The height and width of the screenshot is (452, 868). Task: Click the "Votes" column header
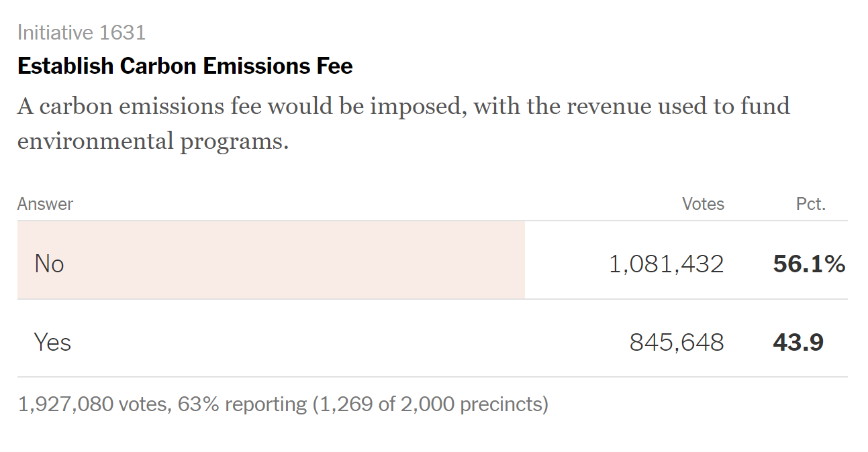[703, 204]
